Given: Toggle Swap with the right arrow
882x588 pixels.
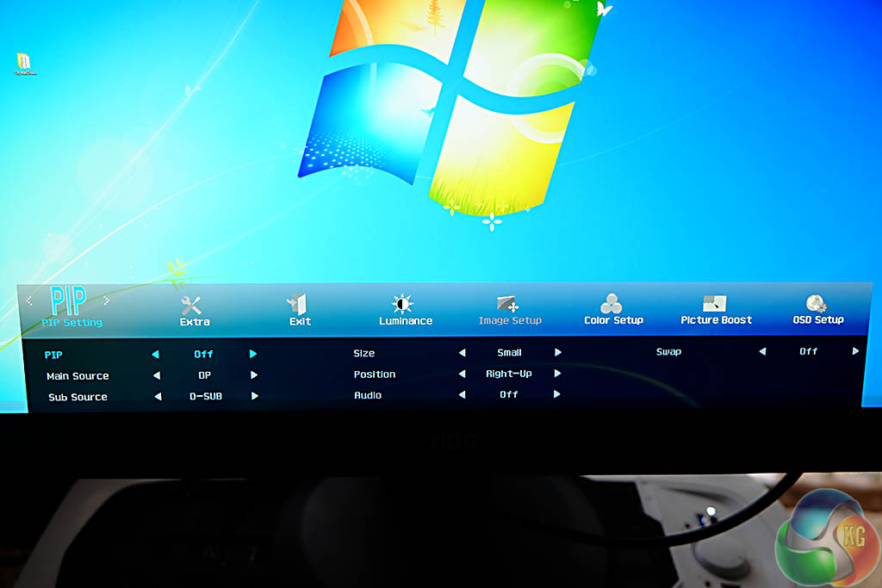Looking at the screenshot, I should 855,350.
